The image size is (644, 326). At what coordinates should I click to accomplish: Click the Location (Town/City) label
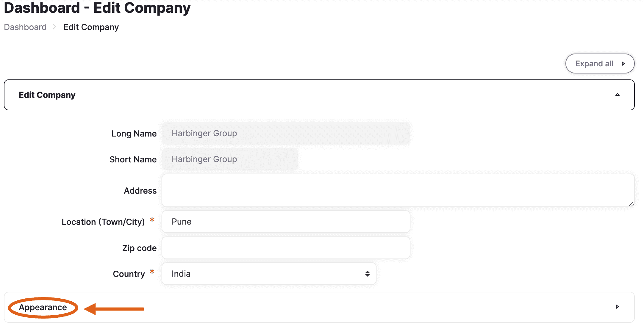tap(103, 222)
